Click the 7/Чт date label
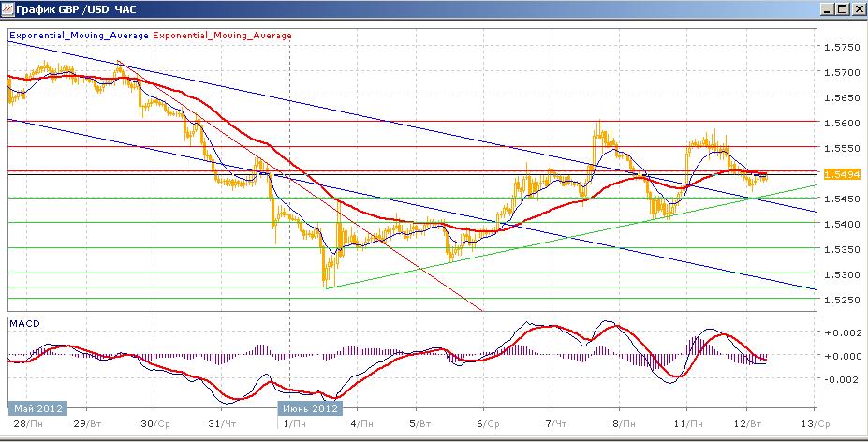The width and height of the screenshot is (868, 442). tap(555, 423)
